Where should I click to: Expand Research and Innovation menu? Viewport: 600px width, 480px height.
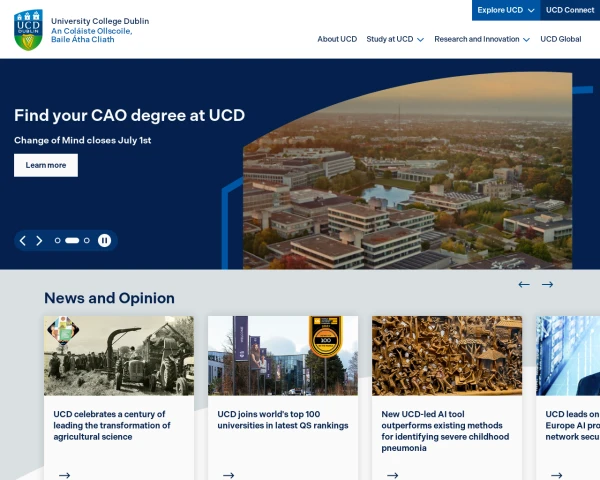point(482,39)
